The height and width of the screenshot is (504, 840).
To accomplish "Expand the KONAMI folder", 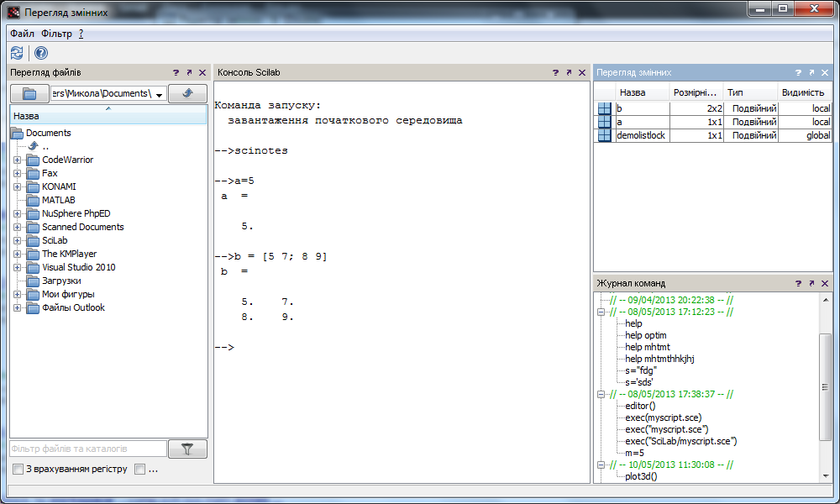I will click(17, 187).
